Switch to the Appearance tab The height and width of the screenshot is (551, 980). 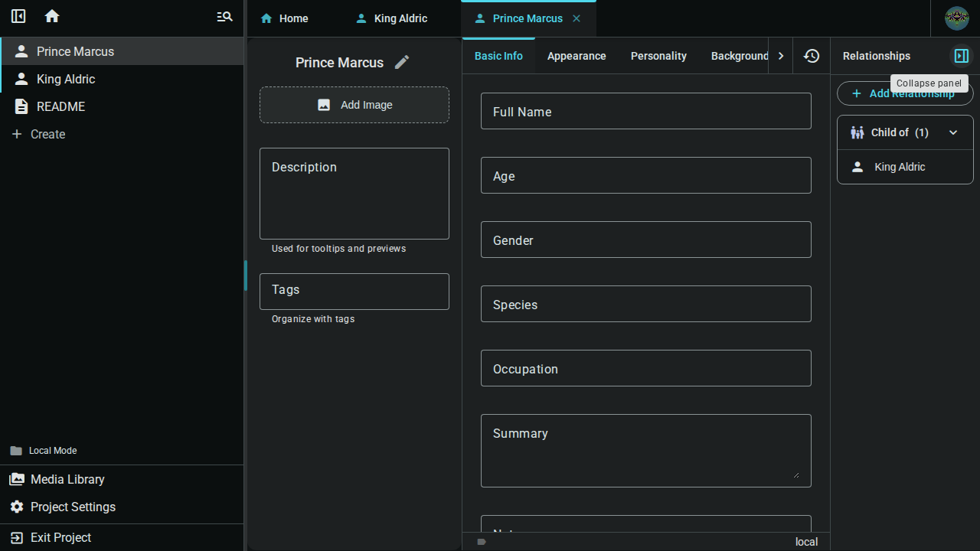pos(577,56)
